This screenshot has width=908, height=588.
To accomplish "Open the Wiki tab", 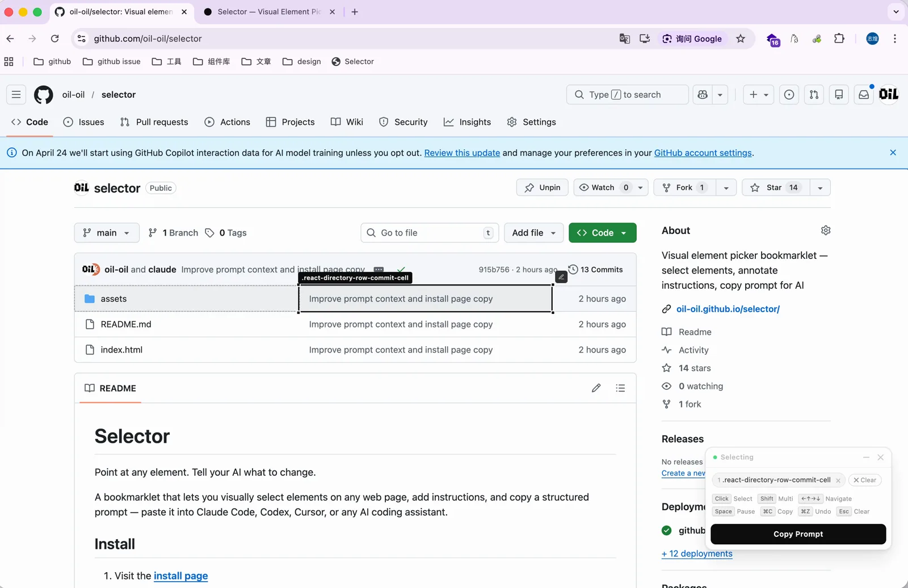I will (347, 122).
